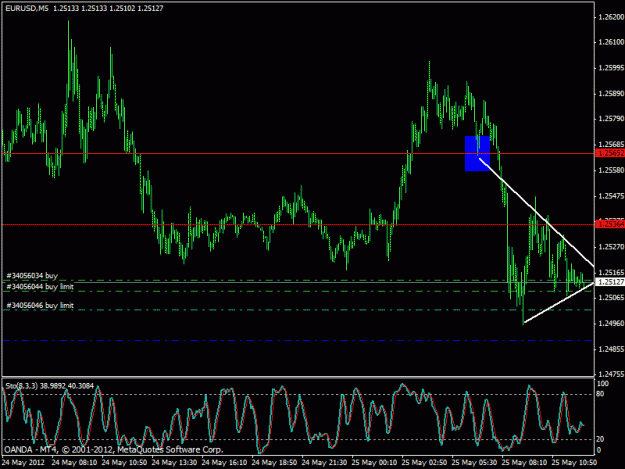Click the 24 May 16:10 time label
Screen dimensions: 625x469
click(x=224, y=463)
